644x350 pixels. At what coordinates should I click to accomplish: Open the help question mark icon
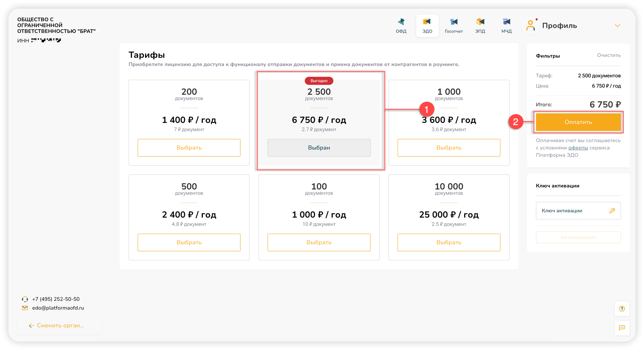(622, 309)
